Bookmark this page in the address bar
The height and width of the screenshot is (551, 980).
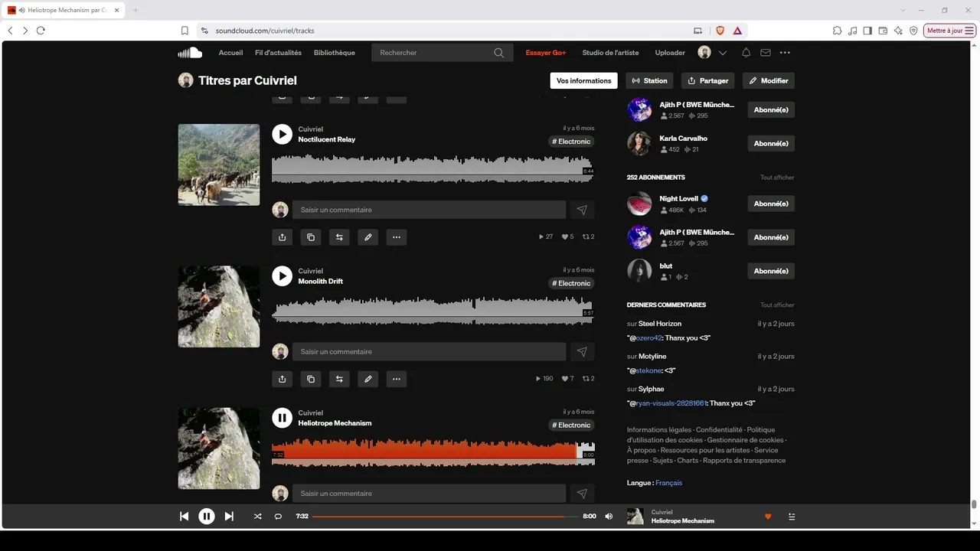tap(185, 31)
